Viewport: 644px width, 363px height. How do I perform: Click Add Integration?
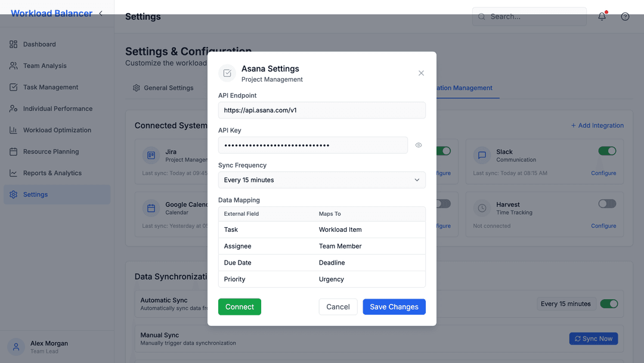click(x=597, y=125)
